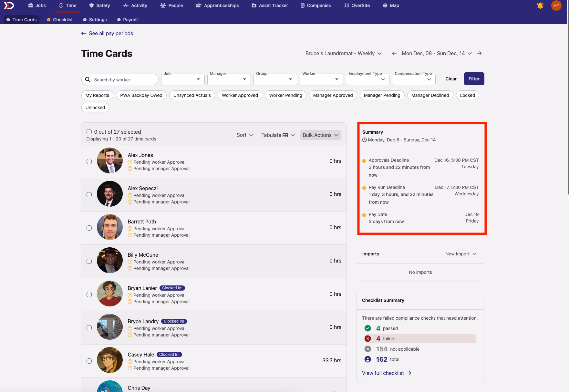
Task: Open the New Import dropdown
Action: click(460, 254)
